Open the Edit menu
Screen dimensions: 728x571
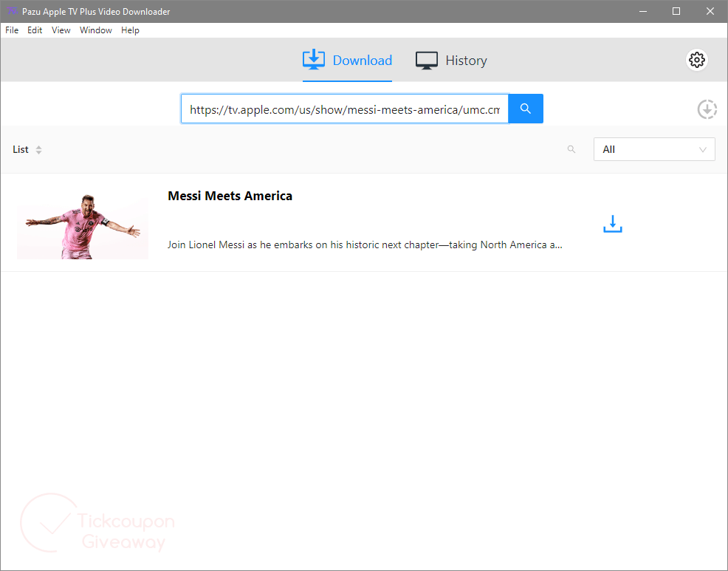coord(35,30)
